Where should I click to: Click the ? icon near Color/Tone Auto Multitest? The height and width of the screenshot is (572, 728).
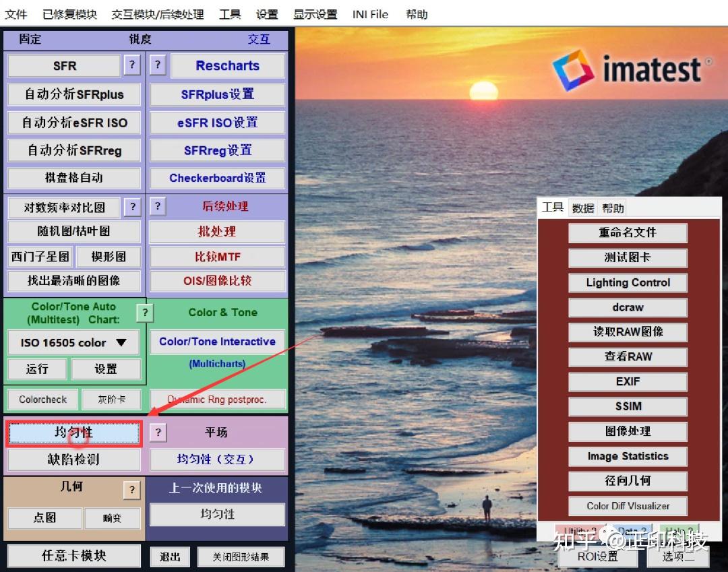[x=145, y=313]
